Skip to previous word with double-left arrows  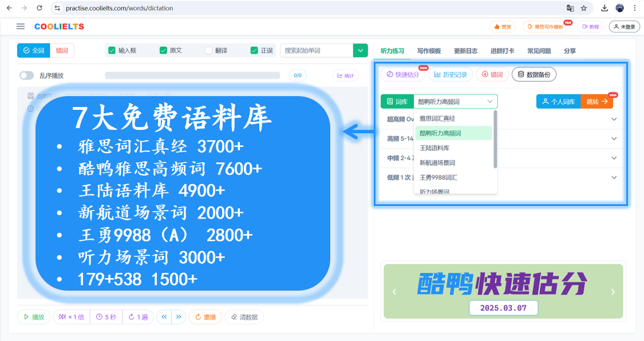tap(164, 317)
